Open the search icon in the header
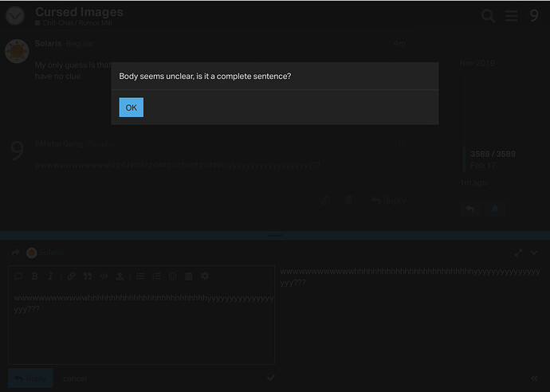 [x=488, y=16]
